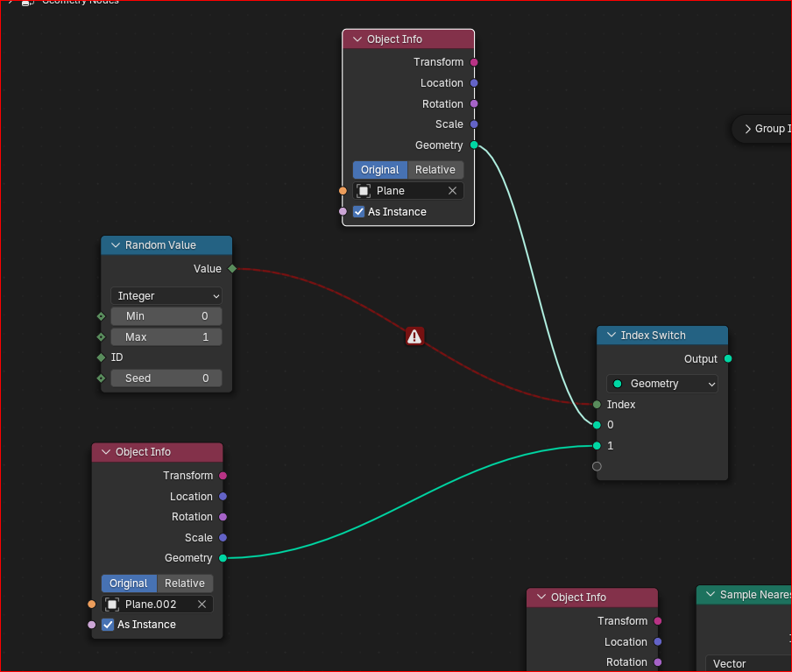The height and width of the screenshot is (672, 792).
Task: Click the ID input socket on Random Value
Action: (x=101, y=357)
